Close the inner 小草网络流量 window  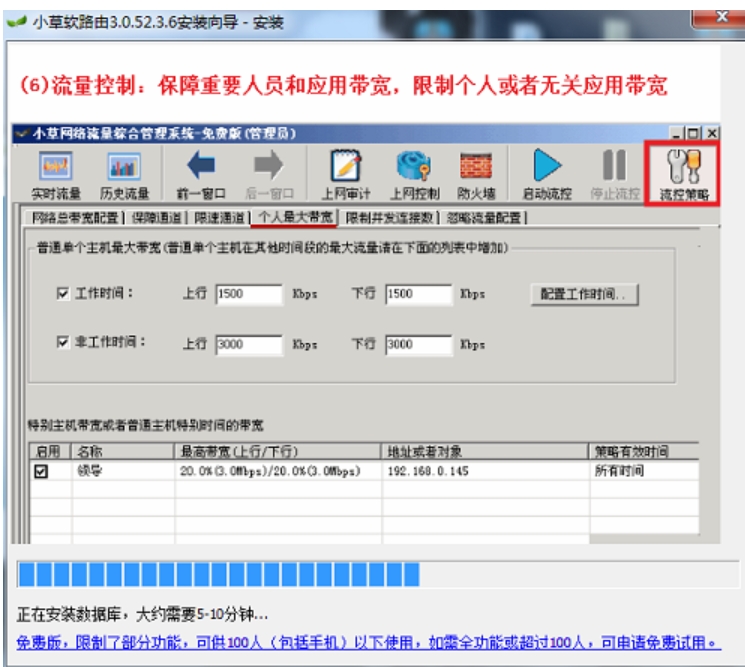pos(712,133)
